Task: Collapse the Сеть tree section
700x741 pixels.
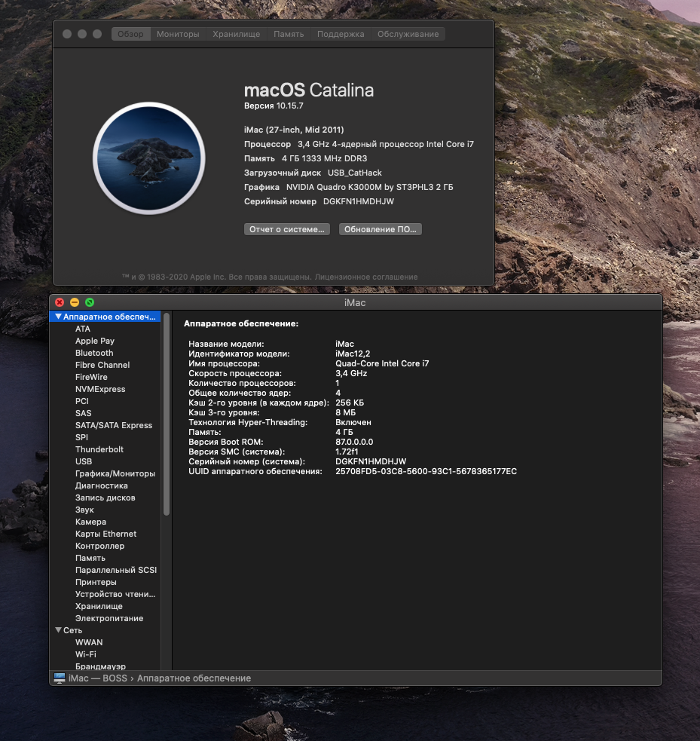Action: tap(58, 630)
